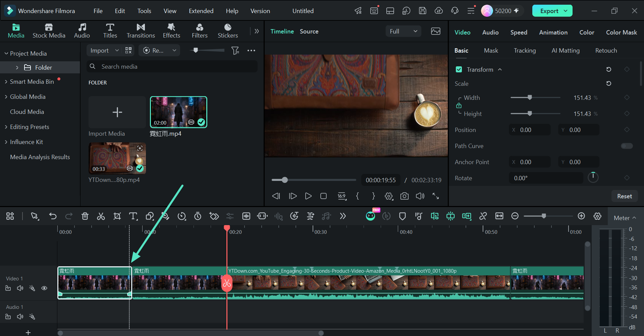
Task: Toggle the scale aspect ratio lock
Action: [x=459, y=106]
